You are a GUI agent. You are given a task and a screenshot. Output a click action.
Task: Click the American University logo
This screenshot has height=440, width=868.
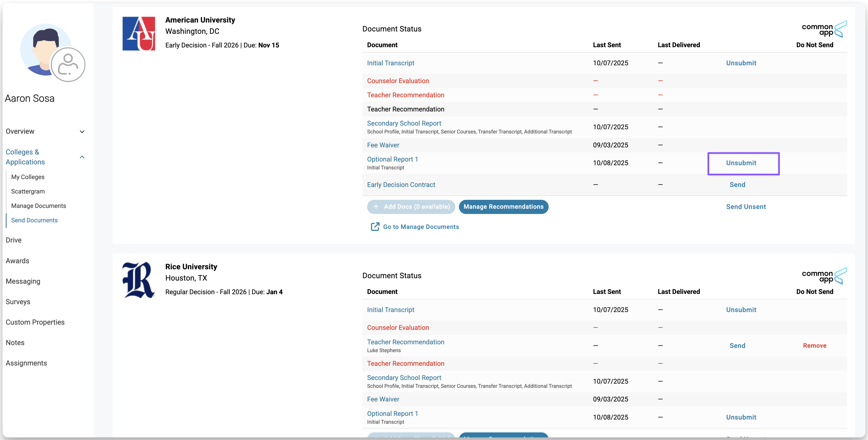[139, 34]
